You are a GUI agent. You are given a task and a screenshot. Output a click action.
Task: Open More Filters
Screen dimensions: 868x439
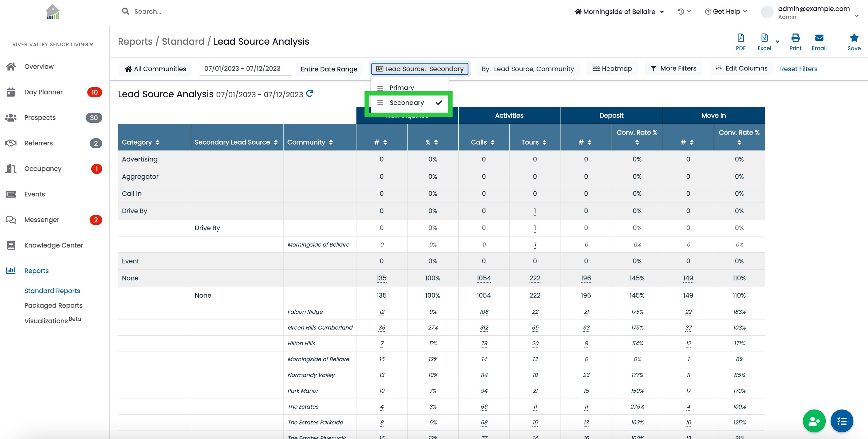(673, 68)
